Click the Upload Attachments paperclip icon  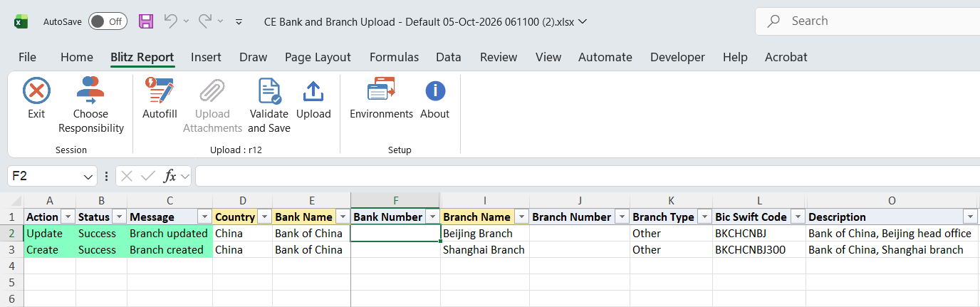[x=212, y=91]
